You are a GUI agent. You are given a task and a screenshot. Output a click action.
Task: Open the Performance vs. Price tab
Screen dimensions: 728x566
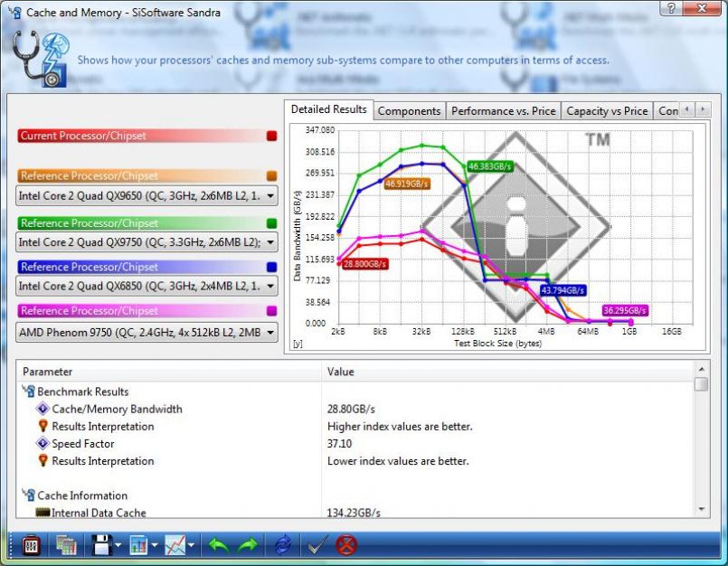click(503, 110)
